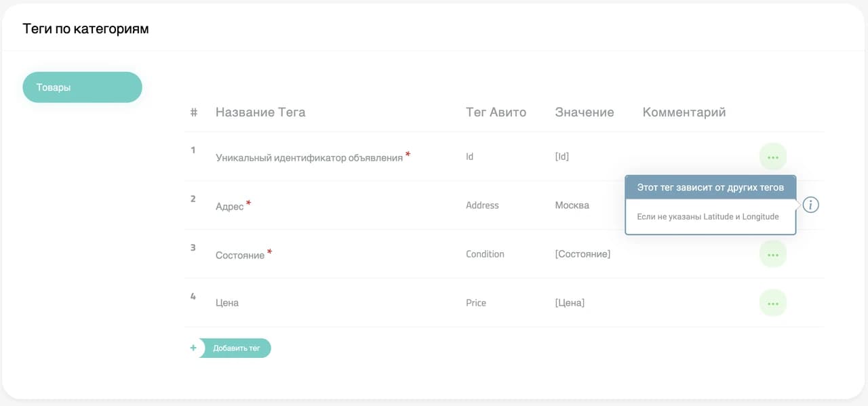Click the Condition Avito tag cell
This screenshot has width=868, height=406.
pyautogui.click(x=485, y=254)
